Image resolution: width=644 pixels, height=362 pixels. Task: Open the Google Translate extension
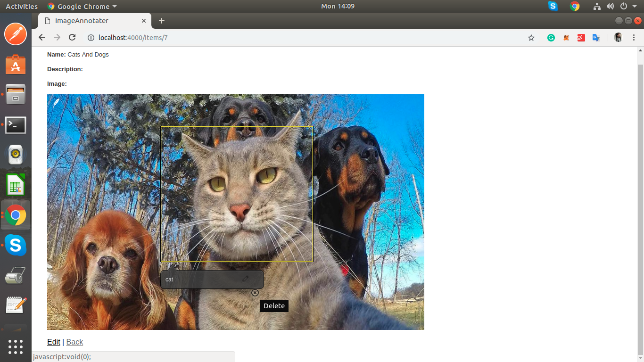pos(596,38)
